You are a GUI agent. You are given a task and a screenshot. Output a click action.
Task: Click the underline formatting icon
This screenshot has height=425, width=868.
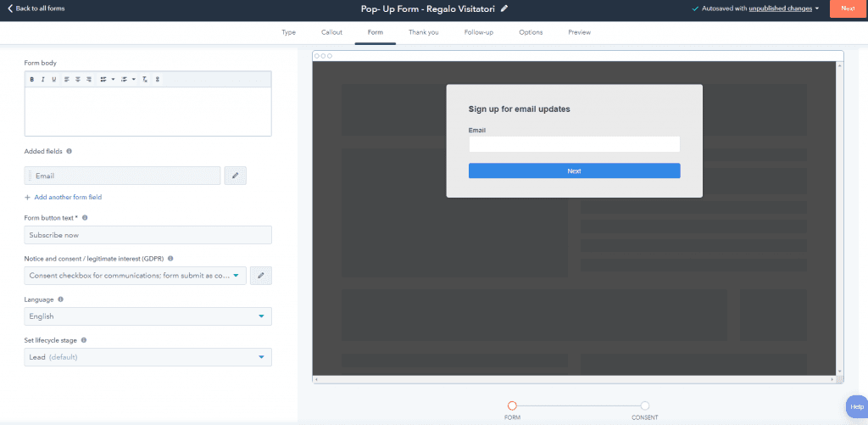[x=54, y=79]
